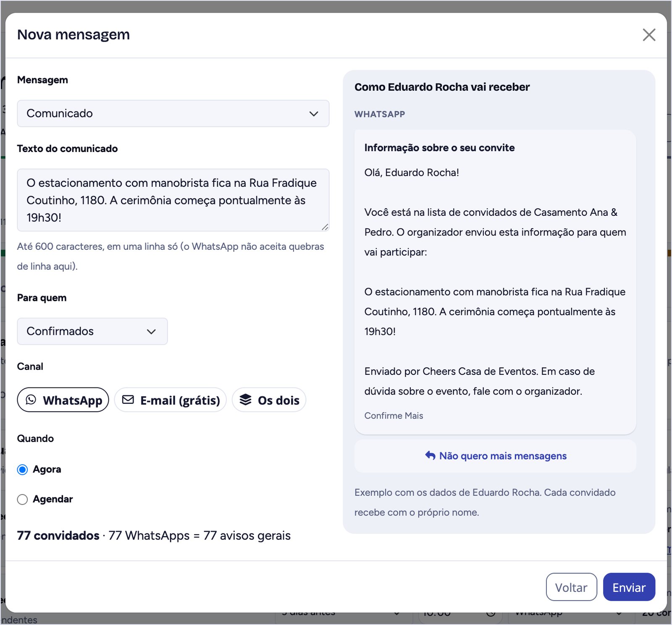The width and height of the screenshot is (672, 625).
Task: Send the message with Enviar
Action: pyautogui.click(x=629, y=587)
